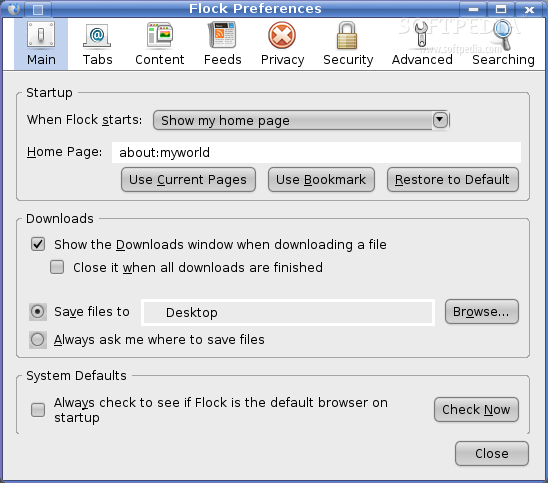Image resolution: width=548 pixels, height=483 pixels.
Task: Open the When Flock starts dropdown
Action: click(x=301, y=120)
